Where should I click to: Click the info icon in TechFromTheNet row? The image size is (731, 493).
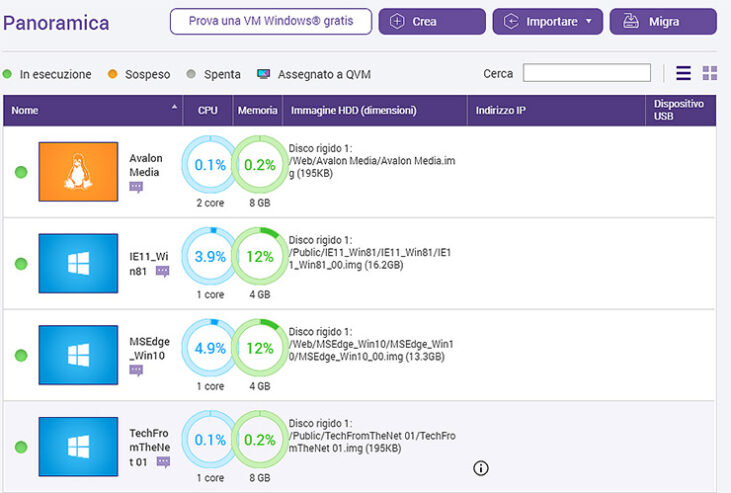pyautogui.click(x=480, y=467)
